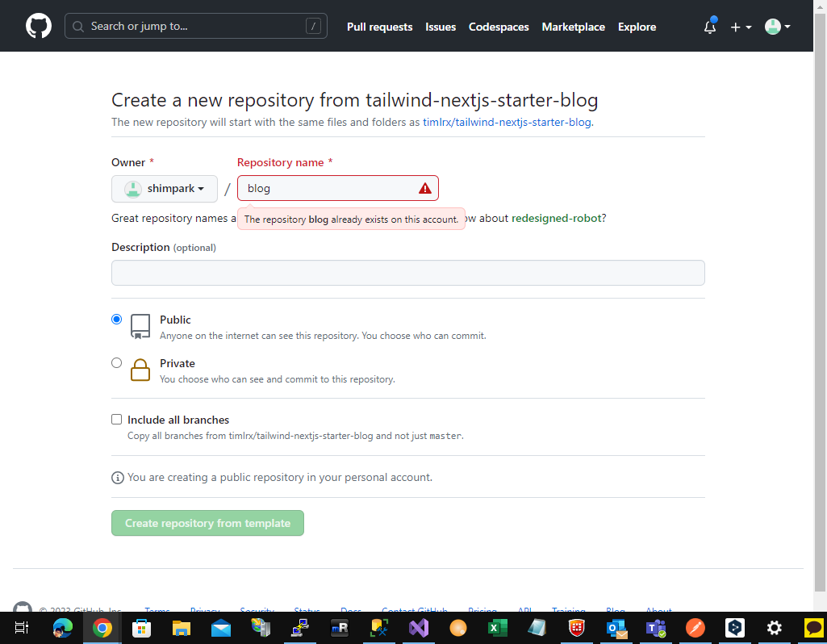Visit the Marketplace
This screenshot has height=644, width=827.
[x=573, y=27]
